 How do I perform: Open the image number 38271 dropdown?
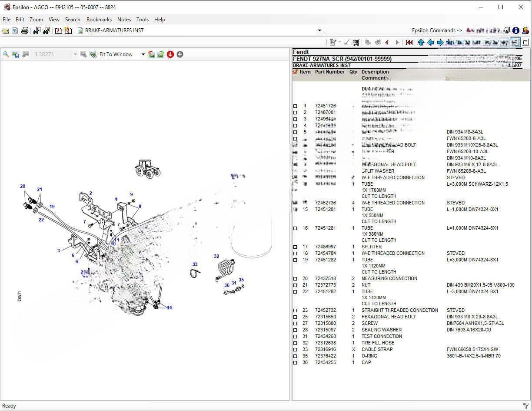click(75, 54)
